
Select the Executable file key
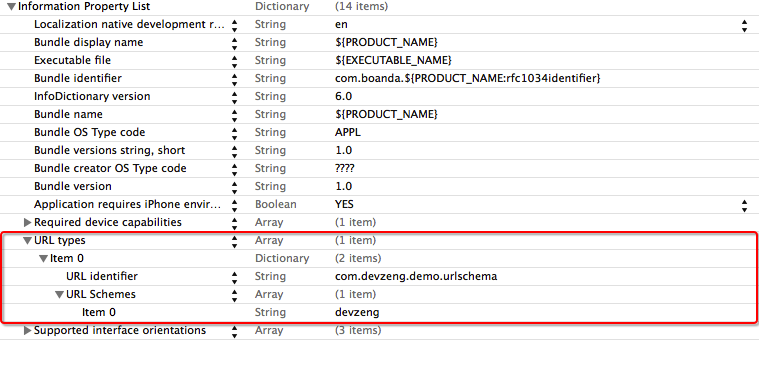tap(72, 60)
